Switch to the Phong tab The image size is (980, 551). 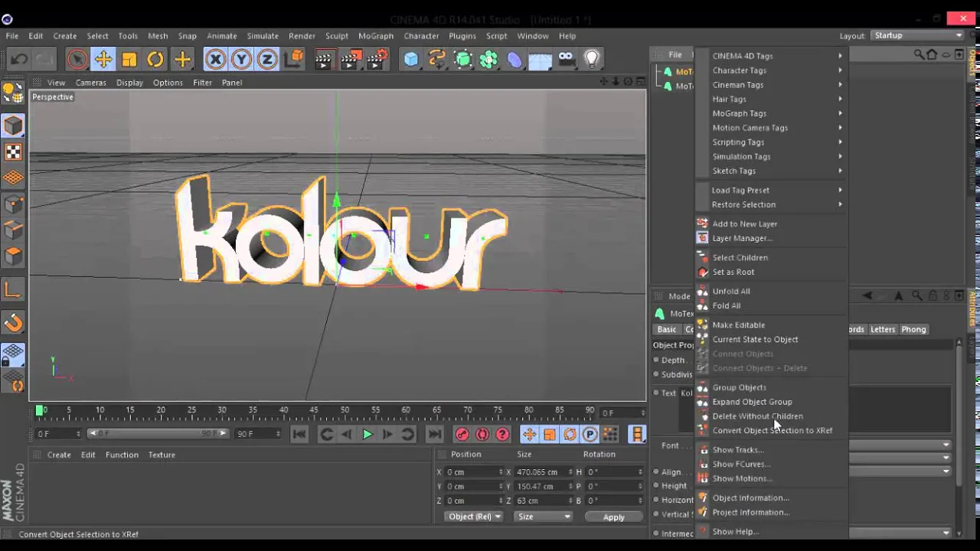tap(913, 329)
